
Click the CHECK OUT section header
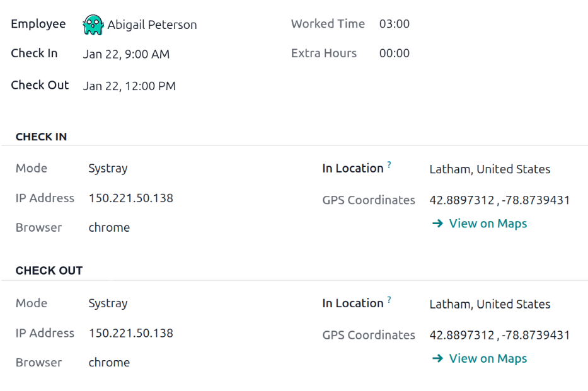(49, 271)
